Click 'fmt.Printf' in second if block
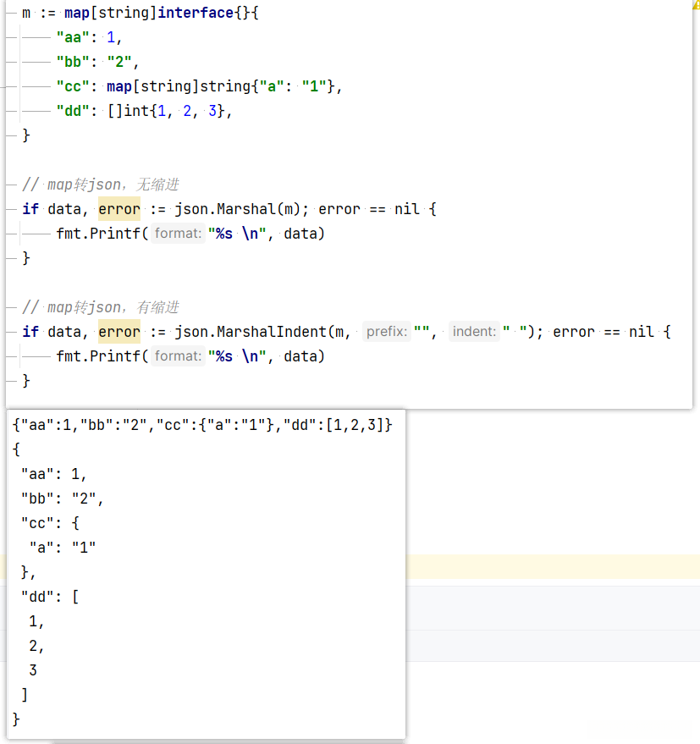Image resolution: width=700 pixels, height=744 pixels. 98,356
